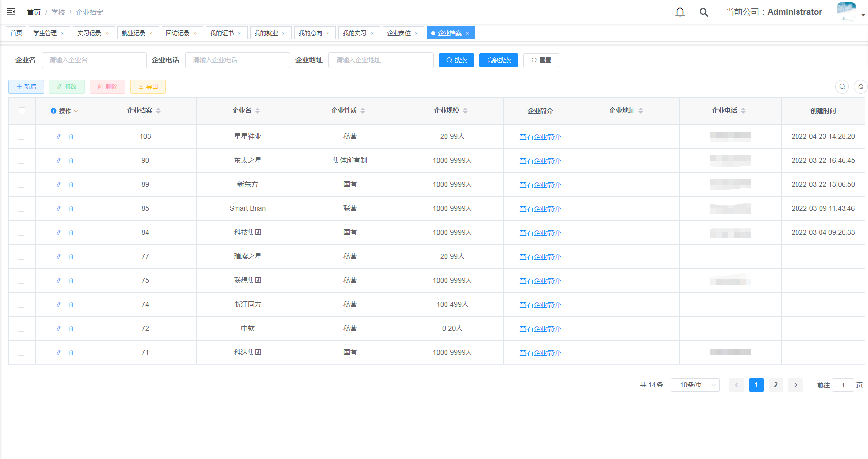Open the notification bell
This screenshot has width=868, height=459.
pos(680,12)
